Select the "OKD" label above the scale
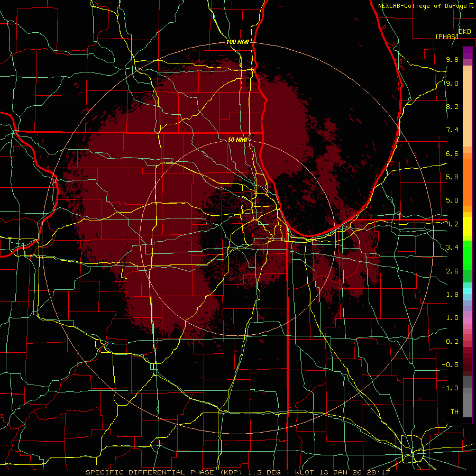Image resolution: width=476 pixels, height=476 pixels. pos(464,32)
